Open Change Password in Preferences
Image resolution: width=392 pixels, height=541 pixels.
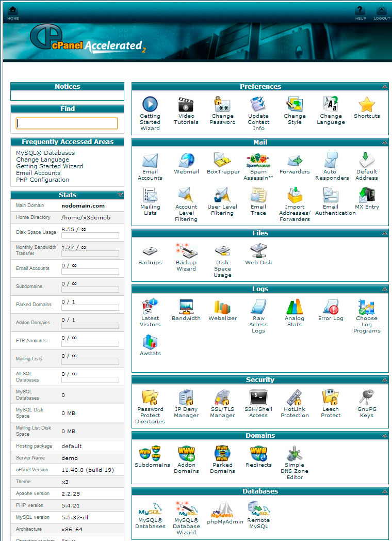[x=222, y=104]
